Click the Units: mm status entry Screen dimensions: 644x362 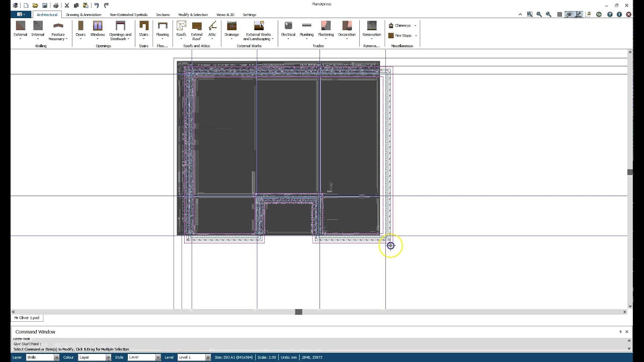[289, 357]
